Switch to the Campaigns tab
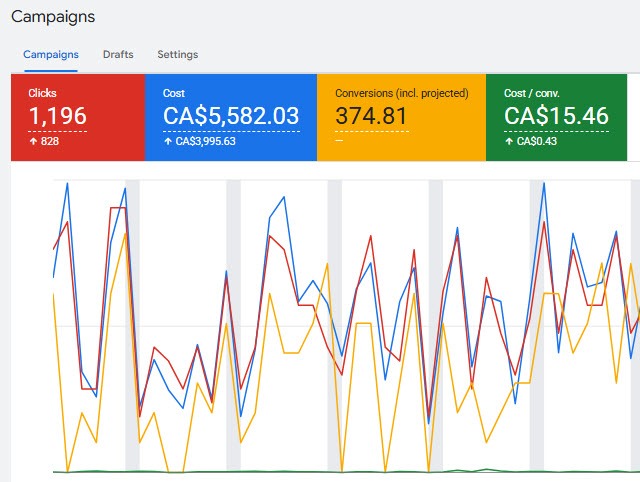Viewport: 640px width, 482px height. click(51, 54)
